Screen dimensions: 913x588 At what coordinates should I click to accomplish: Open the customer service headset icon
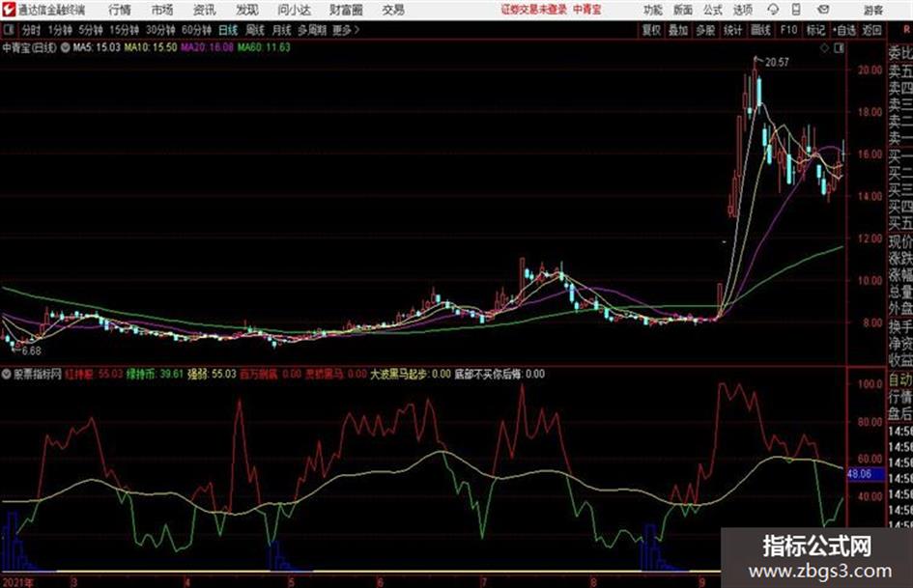coord(773,10)
